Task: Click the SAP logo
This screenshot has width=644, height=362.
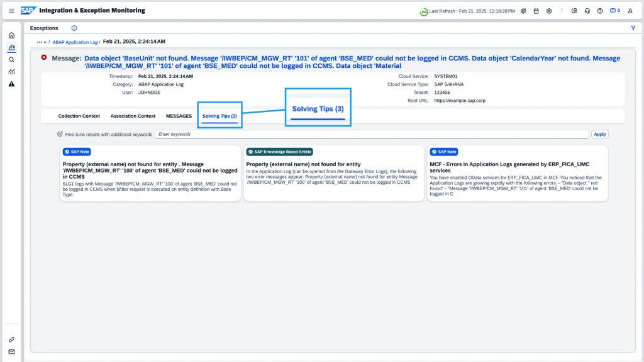Action: [28, 10]
